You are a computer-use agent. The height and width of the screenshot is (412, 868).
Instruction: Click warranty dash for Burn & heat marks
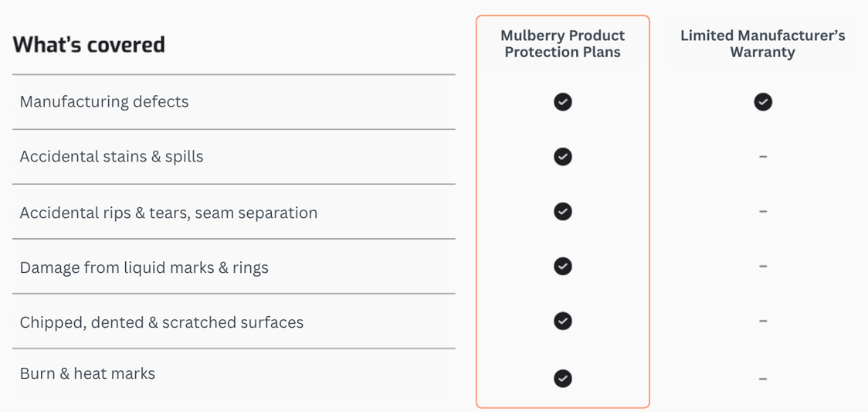(x=763, y=379)
